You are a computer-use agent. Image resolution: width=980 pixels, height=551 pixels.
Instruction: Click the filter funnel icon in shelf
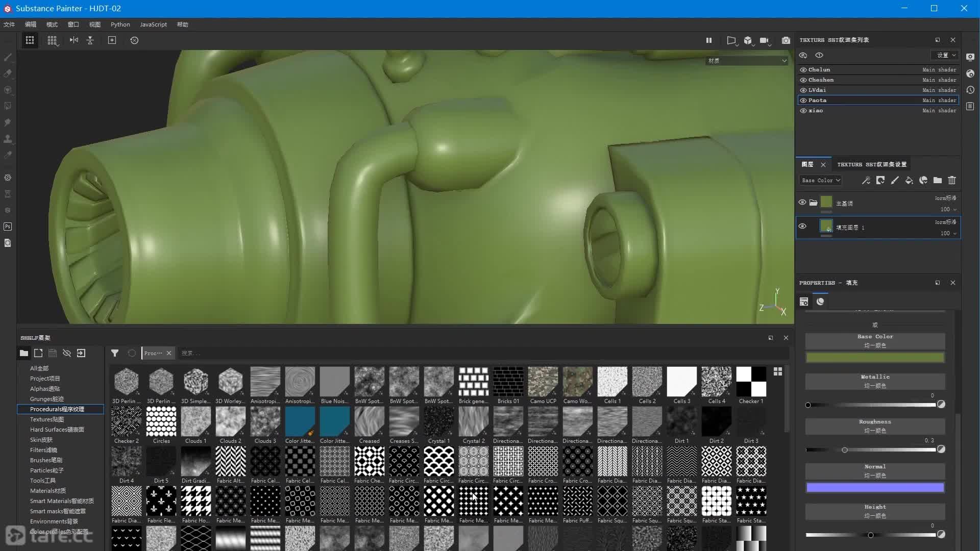115,353
